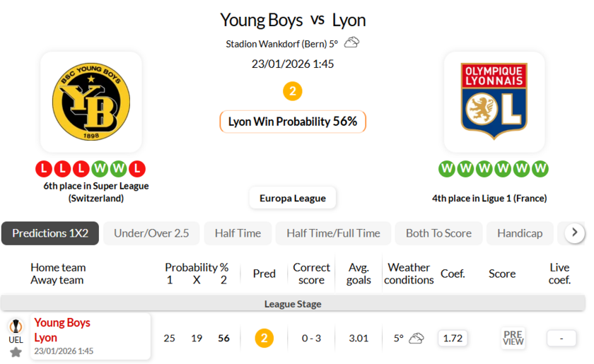Click the Olympique Lyonnais club crest

494,102
